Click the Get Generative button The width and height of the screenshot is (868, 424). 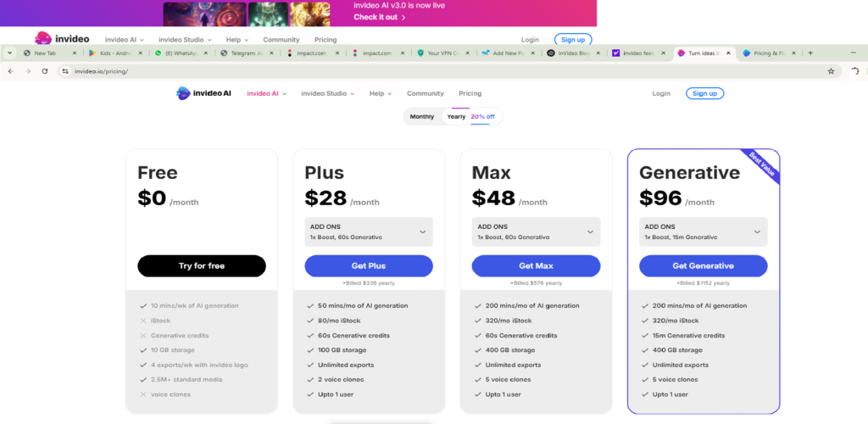coord(703,265)
